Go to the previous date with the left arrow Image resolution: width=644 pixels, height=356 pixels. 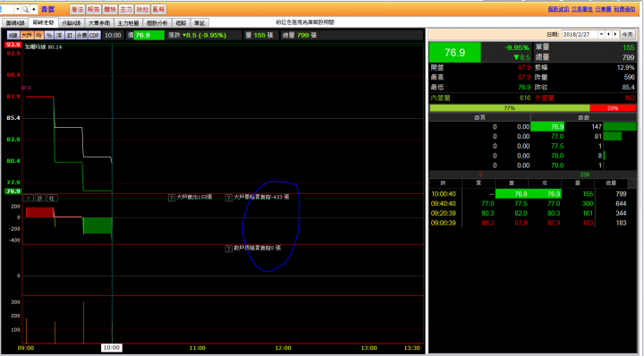pyautogui.click(x=609, y=35)
